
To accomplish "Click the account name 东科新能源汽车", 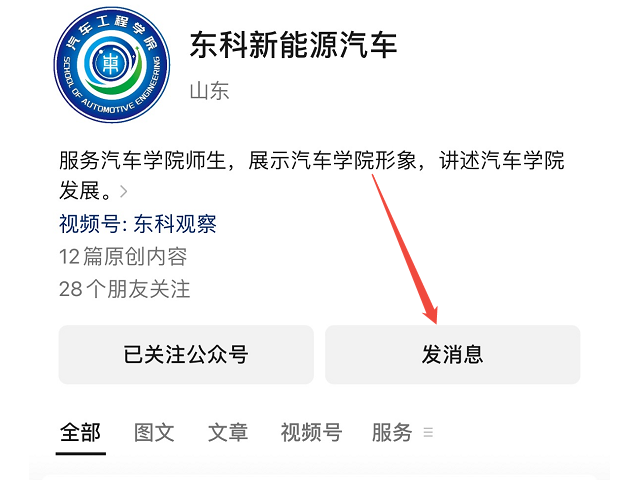I will (x=293, y=45).
